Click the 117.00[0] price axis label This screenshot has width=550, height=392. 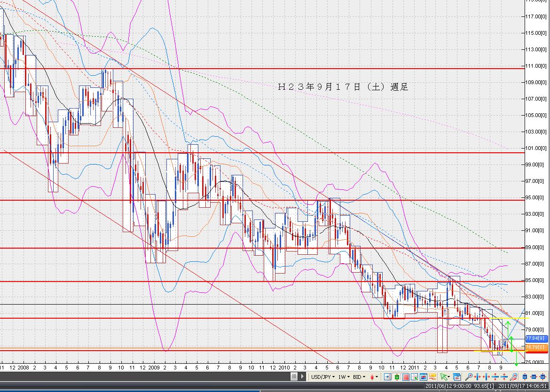536,16
